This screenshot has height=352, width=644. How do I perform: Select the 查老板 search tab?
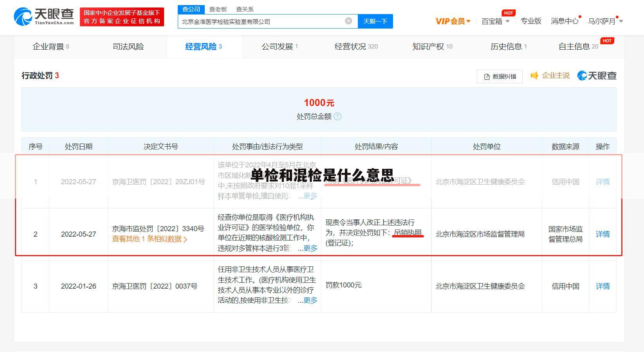(218, 9)
